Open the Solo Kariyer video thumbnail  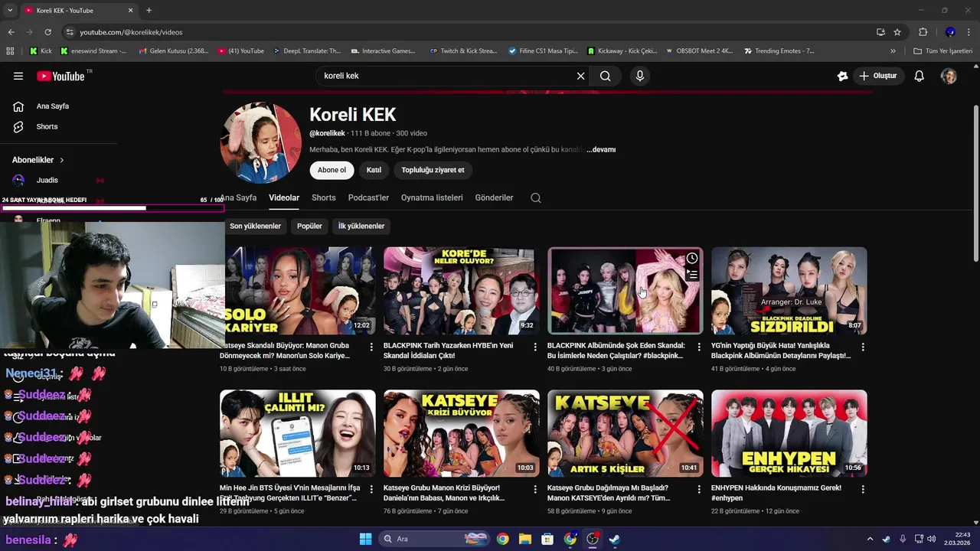[298, 291]
